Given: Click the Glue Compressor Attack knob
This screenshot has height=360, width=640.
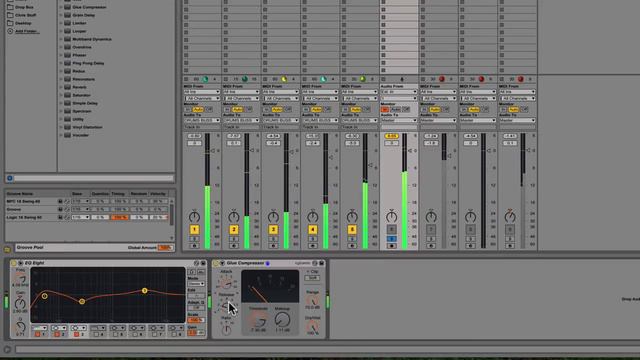Looking at the screenshot, I should 226,282.
